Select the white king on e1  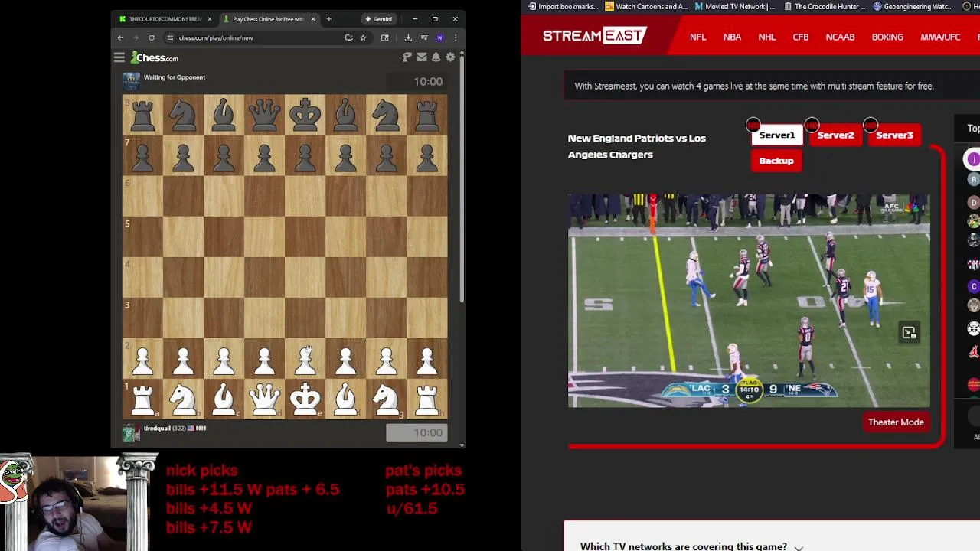(x=305, y=399)
